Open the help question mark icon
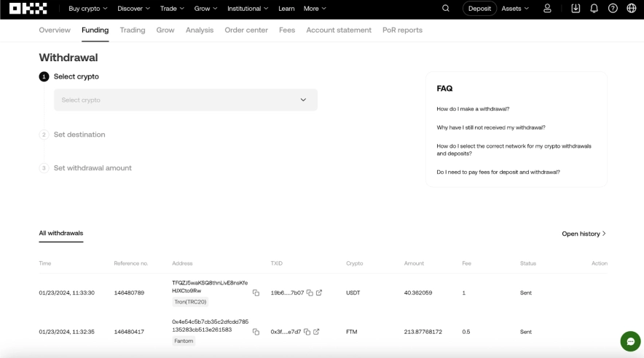The height and width of the screenshot is (358, 644). point(613,9)
